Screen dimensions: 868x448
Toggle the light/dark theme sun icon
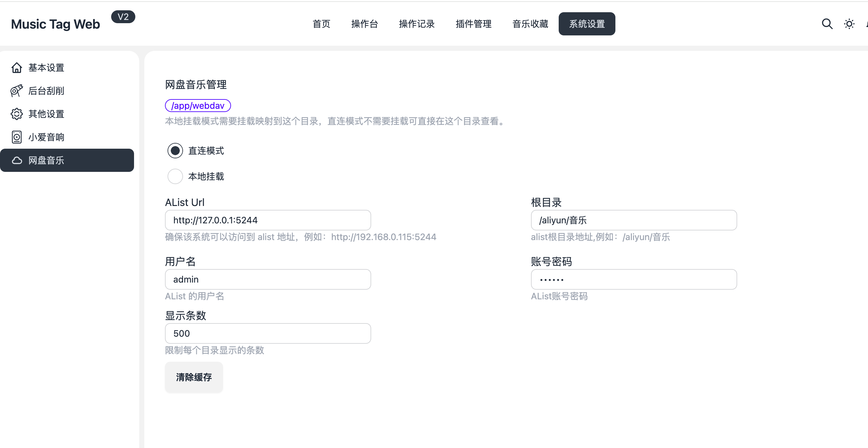tap(849, 24)
